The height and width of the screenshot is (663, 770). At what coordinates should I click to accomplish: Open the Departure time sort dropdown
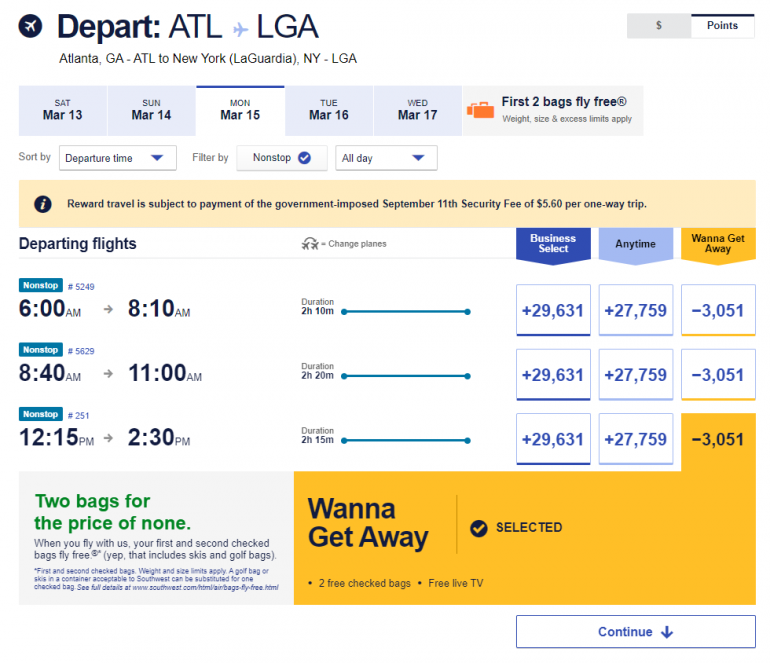pyautogui.click(x=118, y=158)
